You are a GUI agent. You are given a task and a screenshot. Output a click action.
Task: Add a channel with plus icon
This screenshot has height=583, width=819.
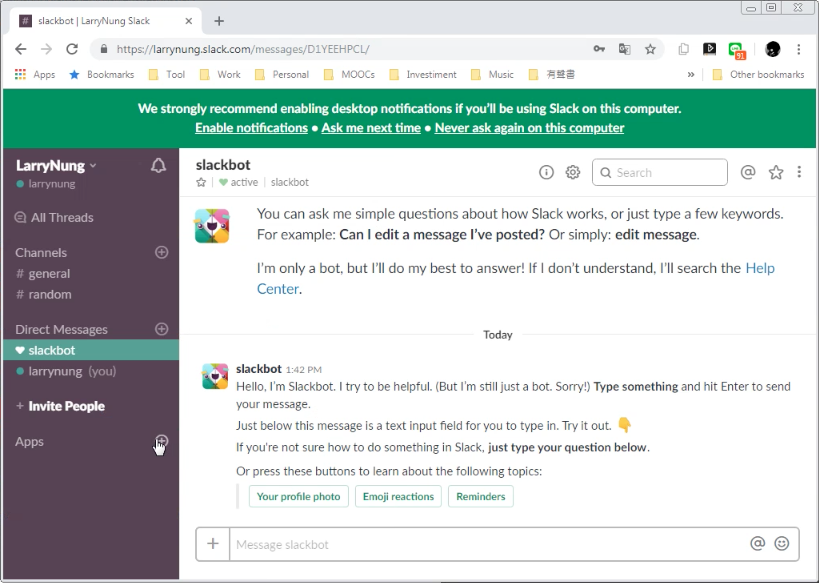click(x=162, y=252)
